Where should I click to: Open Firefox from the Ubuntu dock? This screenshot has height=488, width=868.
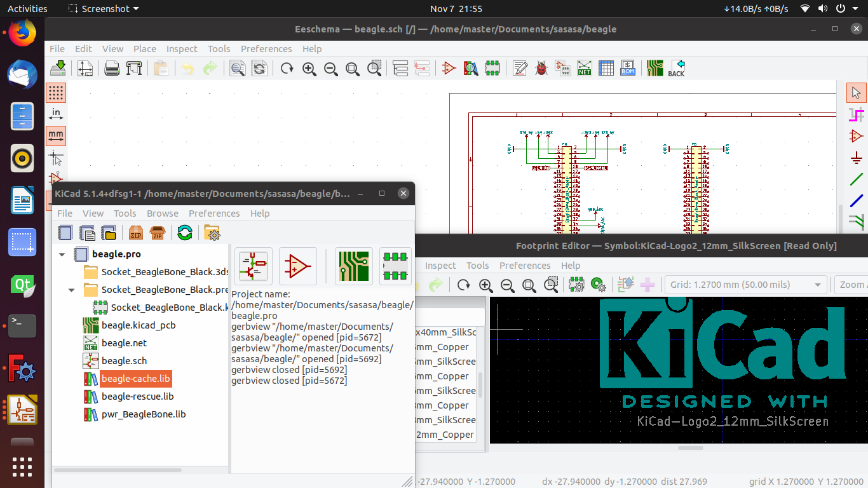22,32
